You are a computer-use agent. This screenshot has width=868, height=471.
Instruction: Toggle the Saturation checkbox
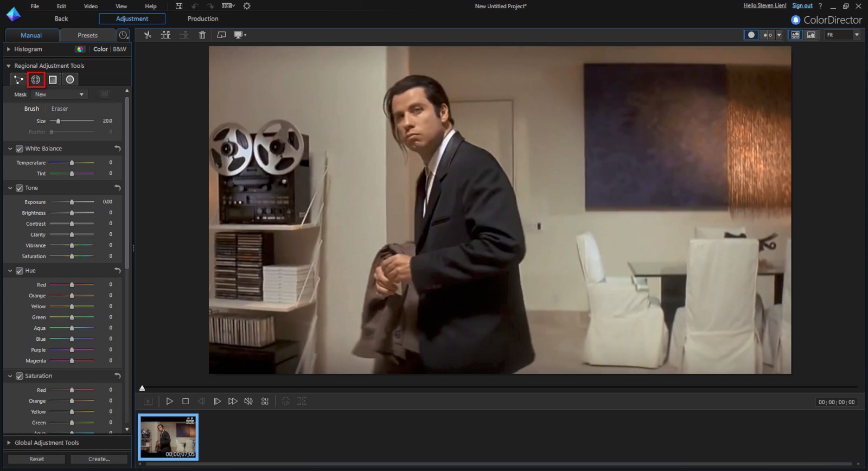20,376
